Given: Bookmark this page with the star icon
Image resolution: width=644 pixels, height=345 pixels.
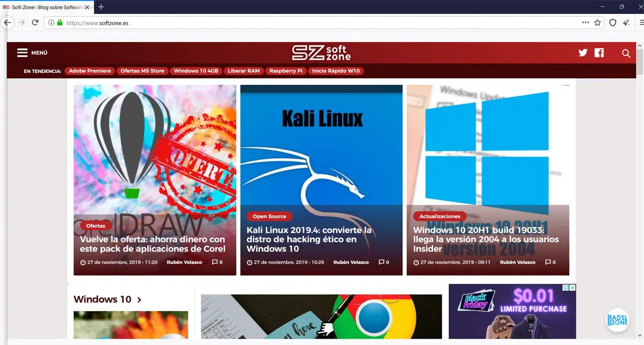Looking at the screenshot, I should click(598, 23).
